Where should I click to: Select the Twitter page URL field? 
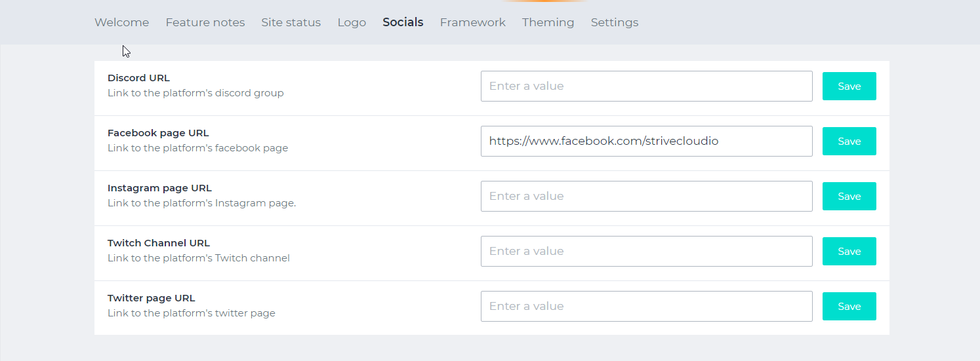[x=646, y=307]
